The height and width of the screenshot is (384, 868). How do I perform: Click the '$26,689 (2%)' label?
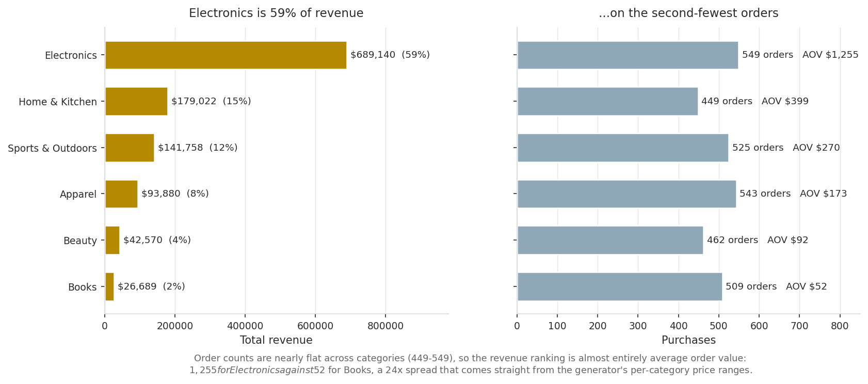[x=151, y=286]
